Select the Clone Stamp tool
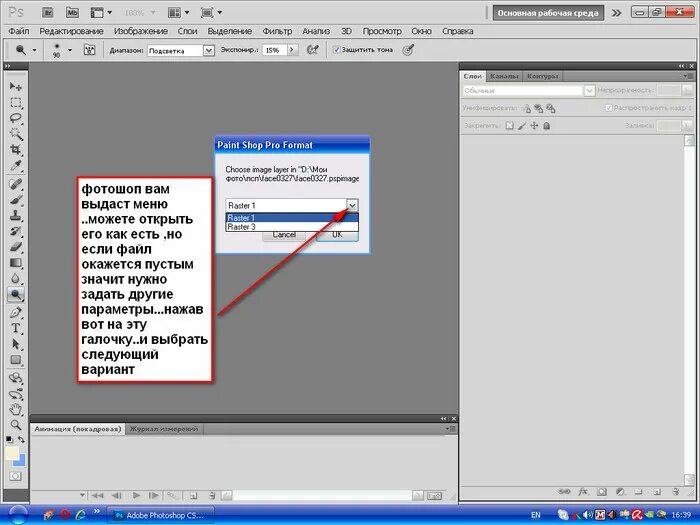 (x=16, y=215)
